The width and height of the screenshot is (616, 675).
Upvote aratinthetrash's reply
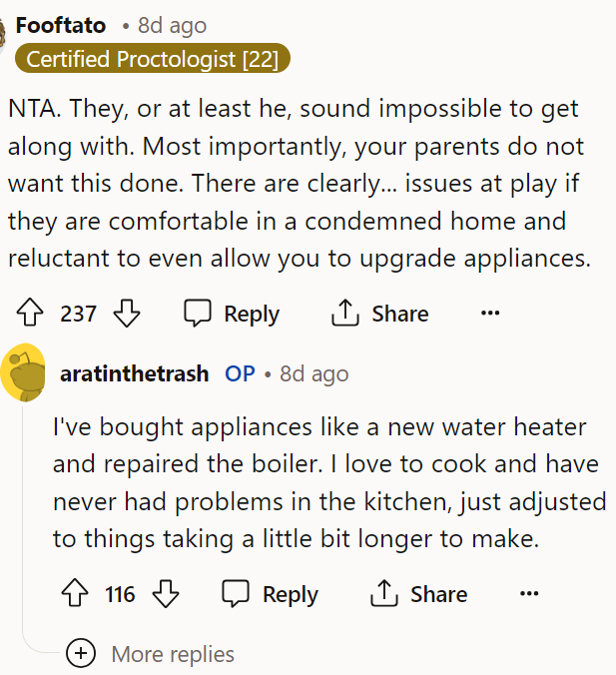tap(73, 595)
